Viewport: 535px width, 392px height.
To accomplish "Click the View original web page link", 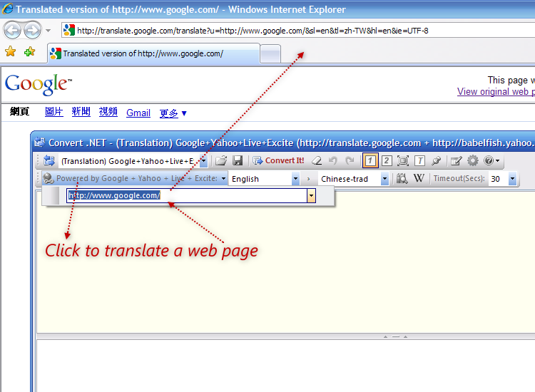I will (496, 92).
